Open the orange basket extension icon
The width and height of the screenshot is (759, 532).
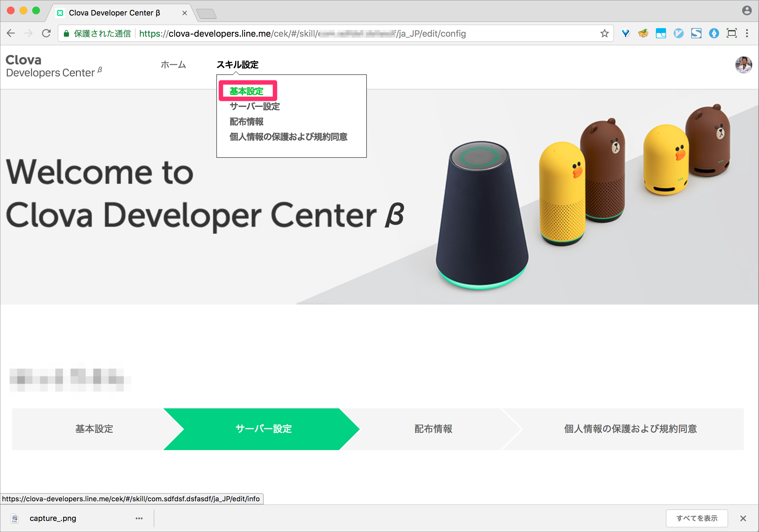pyautogui.click(x=643, y=33)
